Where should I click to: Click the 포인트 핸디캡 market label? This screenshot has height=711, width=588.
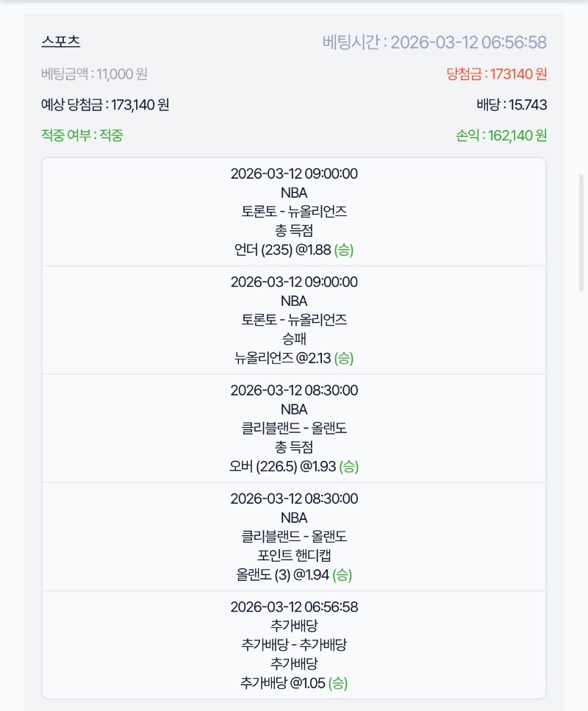pos(293,555)
